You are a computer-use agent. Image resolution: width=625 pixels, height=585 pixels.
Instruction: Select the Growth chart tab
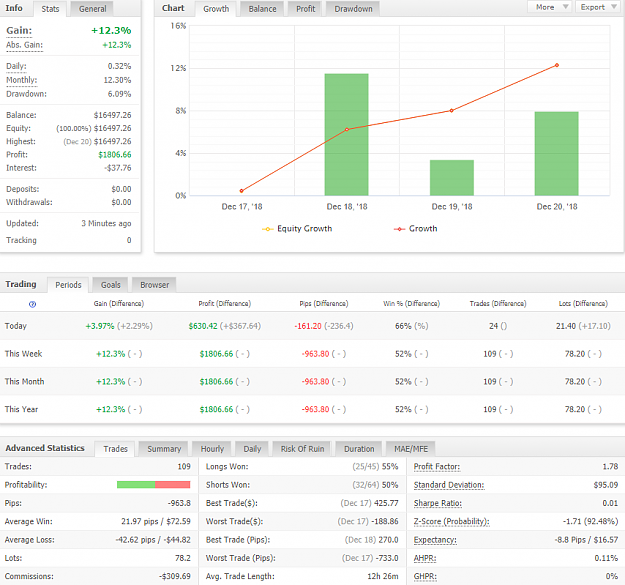pos(216,9)
